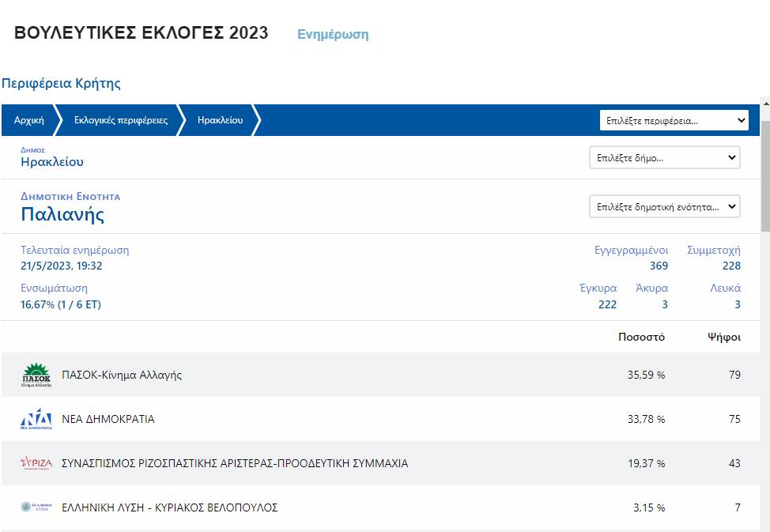This screenshot has height=532, width=770.
Task: Click the Έγκυρα value 222
Action: (x=607, y=304)
